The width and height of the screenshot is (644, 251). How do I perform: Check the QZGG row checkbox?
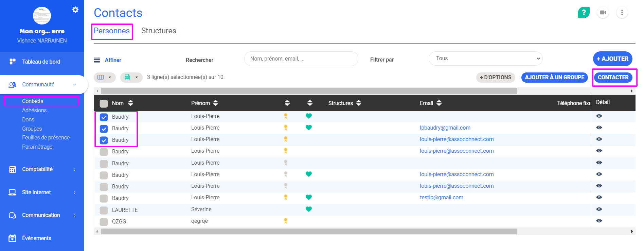[x=104, y=222]
